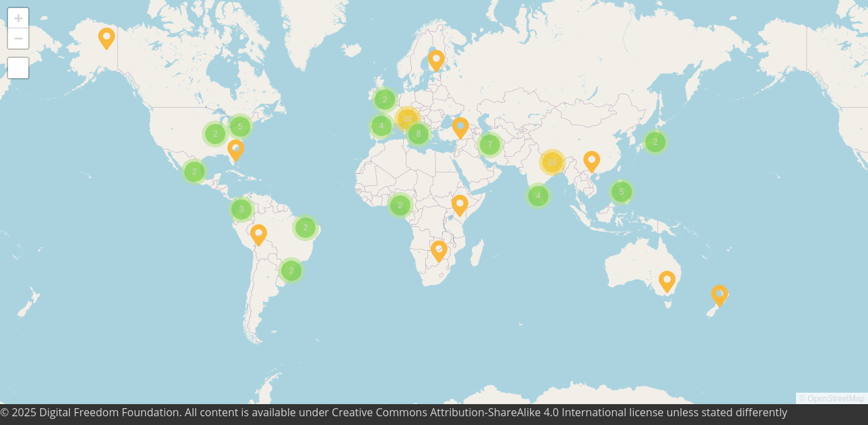Expand the green 4 cluster over Spain

point(381,125)
